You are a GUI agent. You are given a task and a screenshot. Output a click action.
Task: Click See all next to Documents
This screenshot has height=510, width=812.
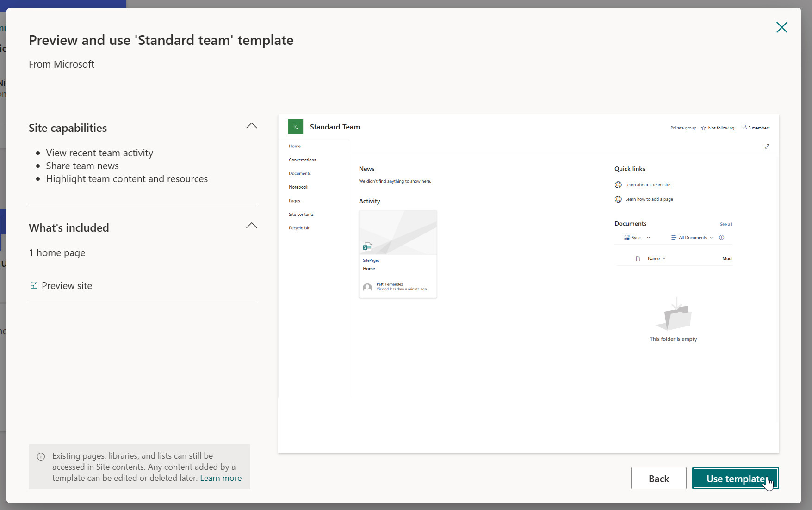pyautogui.click(x=726, y=224)
